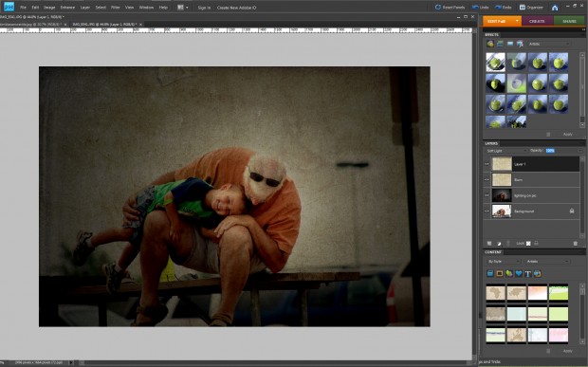
Task: Switch to the CREATE tab
Action: coord(537,22)
